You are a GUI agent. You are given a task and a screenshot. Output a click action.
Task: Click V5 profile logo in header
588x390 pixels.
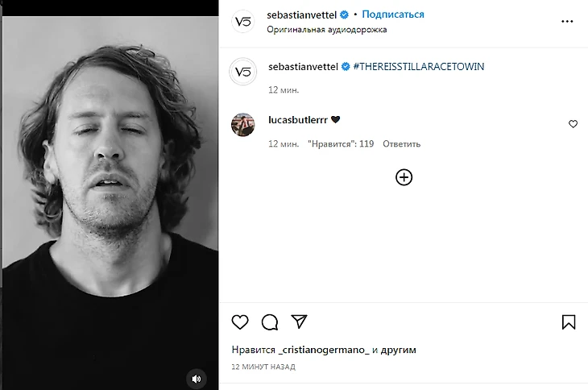click(x=244, y=22)
